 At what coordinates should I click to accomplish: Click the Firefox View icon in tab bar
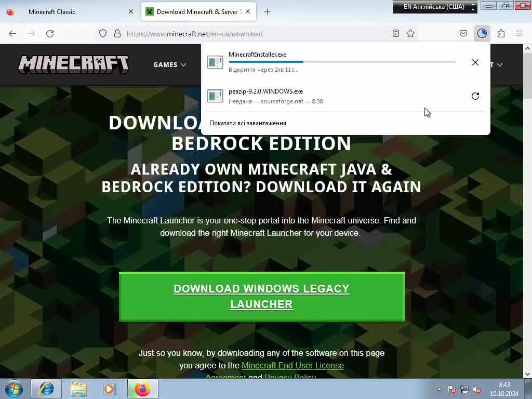pos(10,12)
